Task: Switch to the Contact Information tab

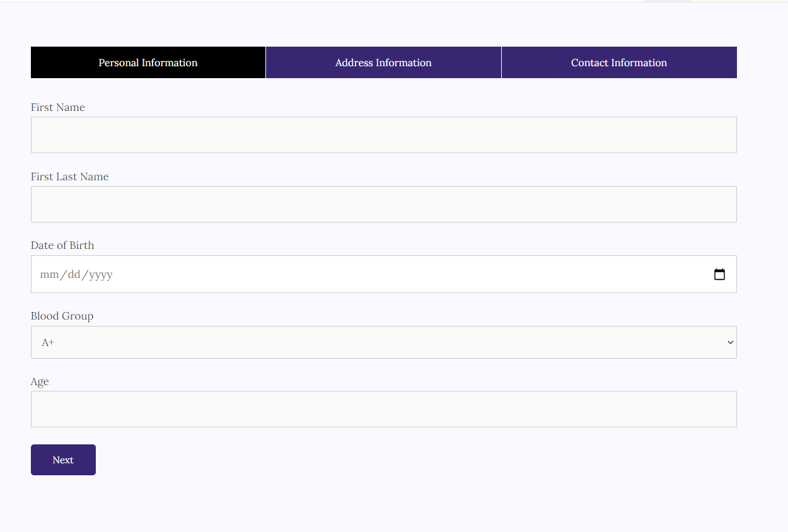Action: tap(618, 62)
